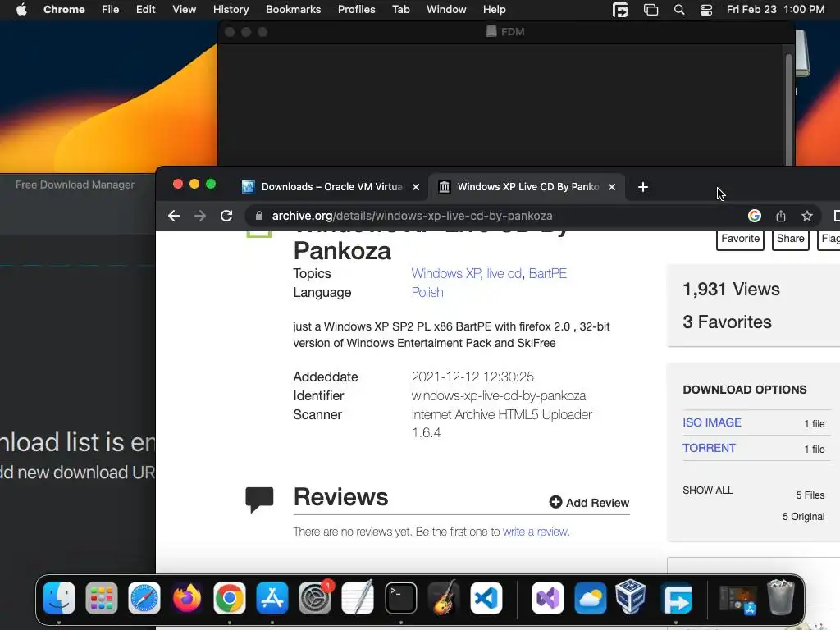Open Finder from the dock
The width and height of the screenshot is (840, 630).
pos(59,598)
